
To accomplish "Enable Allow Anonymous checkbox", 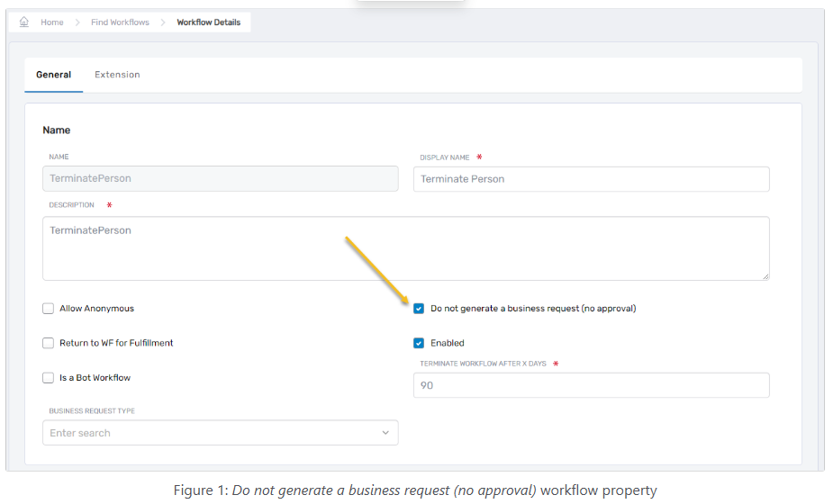I will [49, 309].
